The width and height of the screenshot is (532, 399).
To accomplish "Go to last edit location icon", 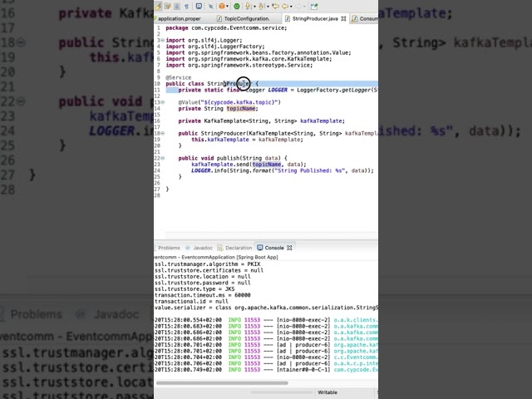I will pyautogui.click(x=275, y=6).
